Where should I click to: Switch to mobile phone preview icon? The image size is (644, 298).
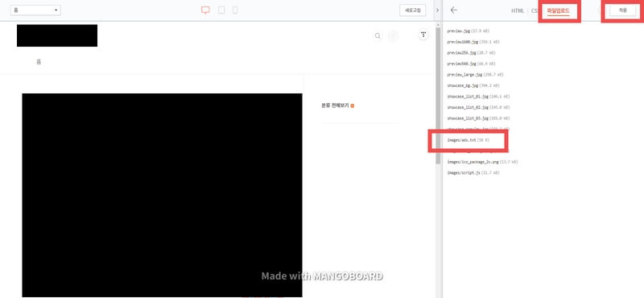click(x=235, y=10)
